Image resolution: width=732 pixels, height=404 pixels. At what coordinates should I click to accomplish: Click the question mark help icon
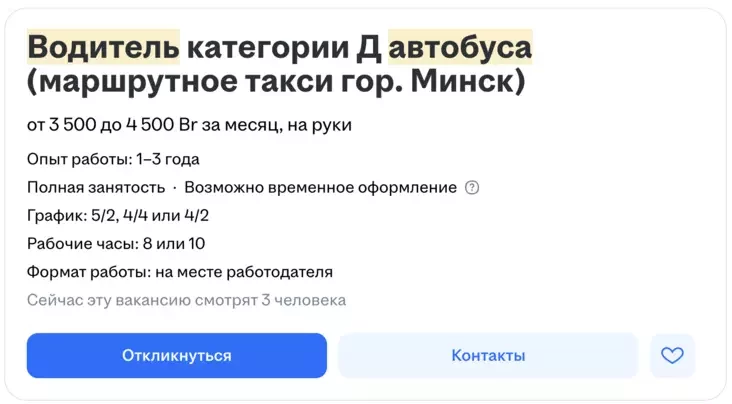pos(472,188)
